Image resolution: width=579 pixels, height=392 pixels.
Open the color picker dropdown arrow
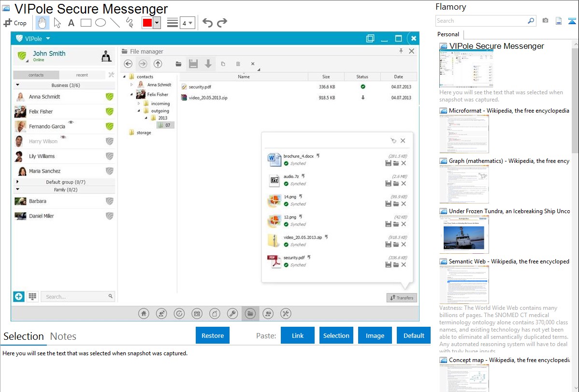157,23
